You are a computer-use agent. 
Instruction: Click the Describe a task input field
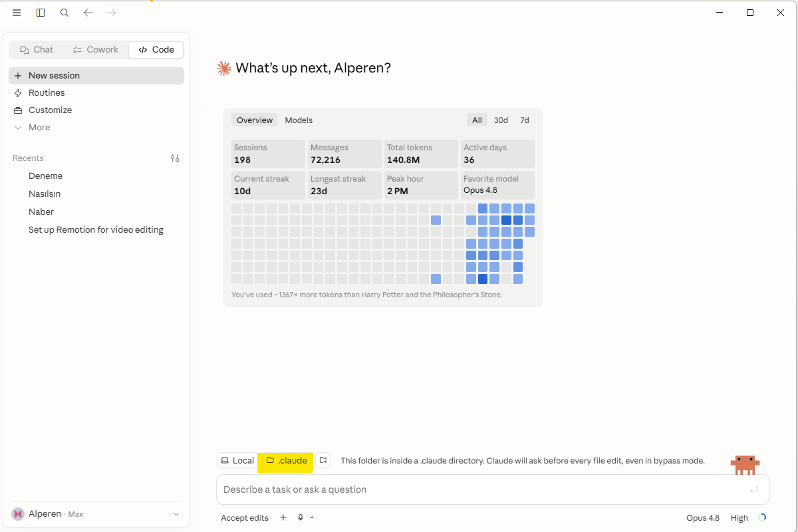tap(493, 489)
